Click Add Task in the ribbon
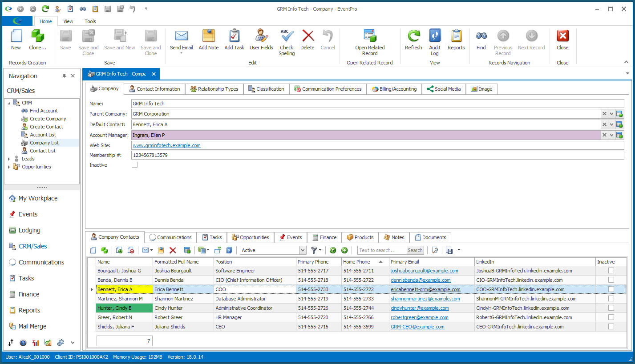The height and width of the screenshot is (364, 635). tap(235, 40)
